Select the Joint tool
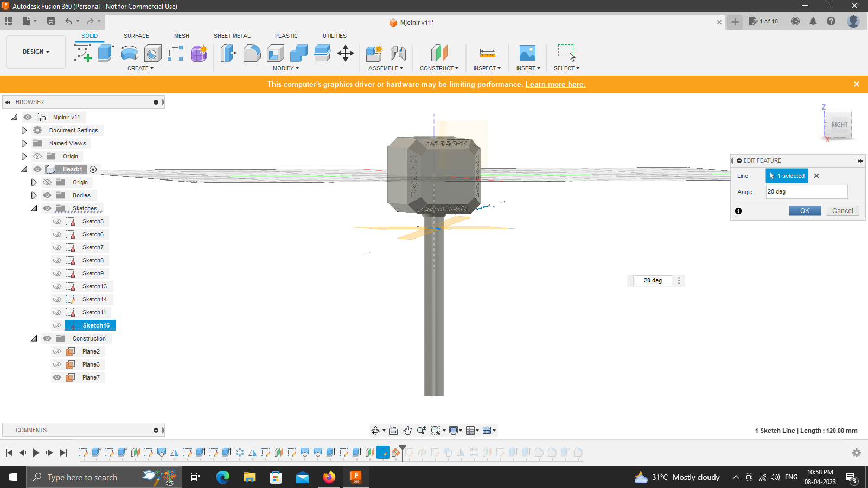 pos(398,53)
